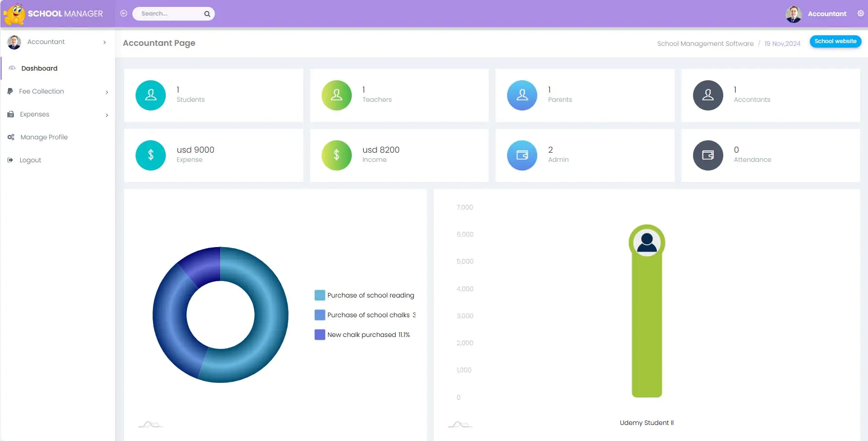Toggle the 'Purchase of school reading' legend item
This screenshot has width=868, height=441.
tap(365, 295)
